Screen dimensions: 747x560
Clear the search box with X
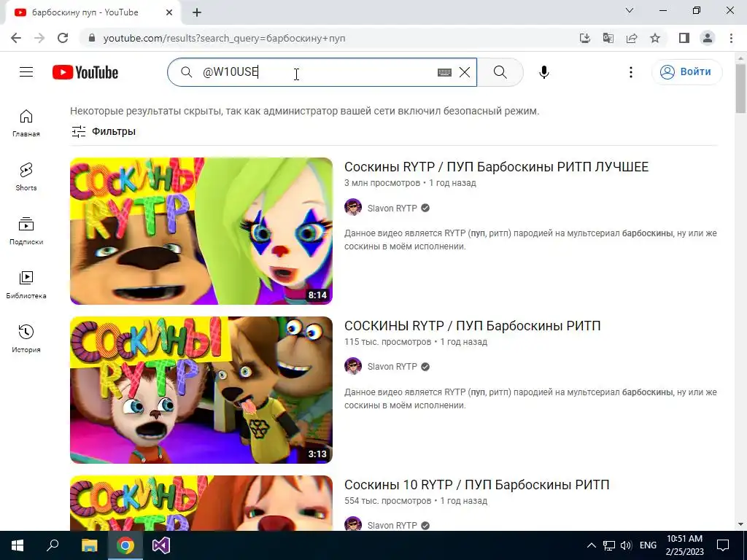(465, 72)
